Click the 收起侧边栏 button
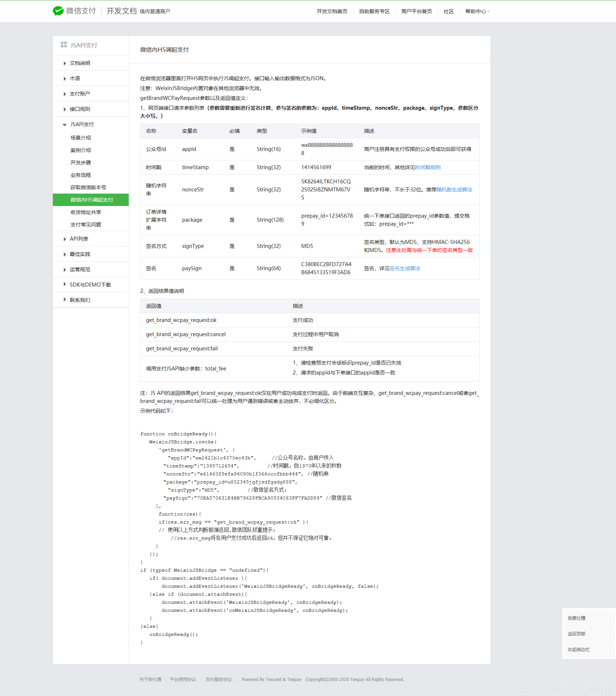This screenshot has height=696, width=616. coord(578,649)
